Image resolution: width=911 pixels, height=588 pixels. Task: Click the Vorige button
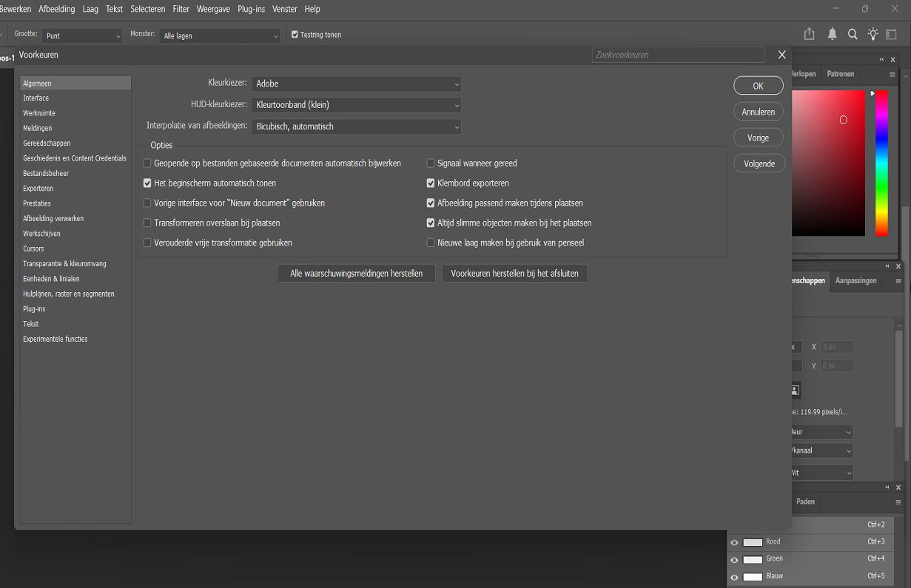click(x=759, y=138)
